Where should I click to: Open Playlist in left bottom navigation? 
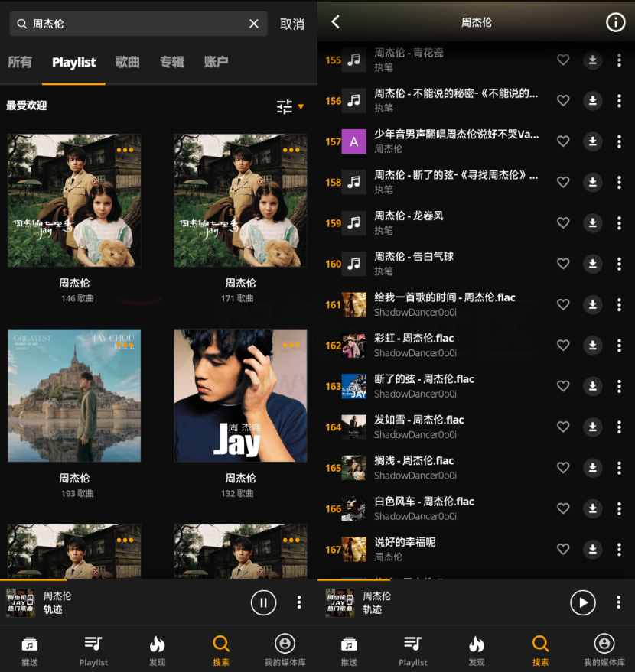93,651
